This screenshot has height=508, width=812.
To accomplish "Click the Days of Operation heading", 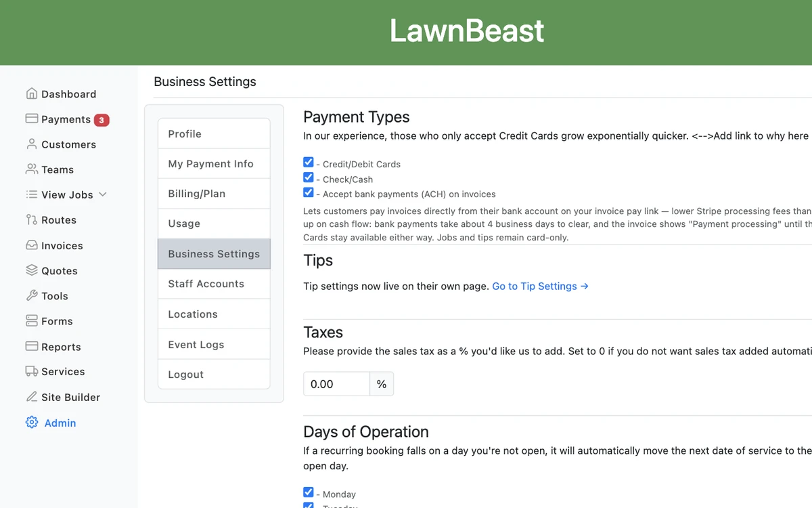I will pos(366,432).
